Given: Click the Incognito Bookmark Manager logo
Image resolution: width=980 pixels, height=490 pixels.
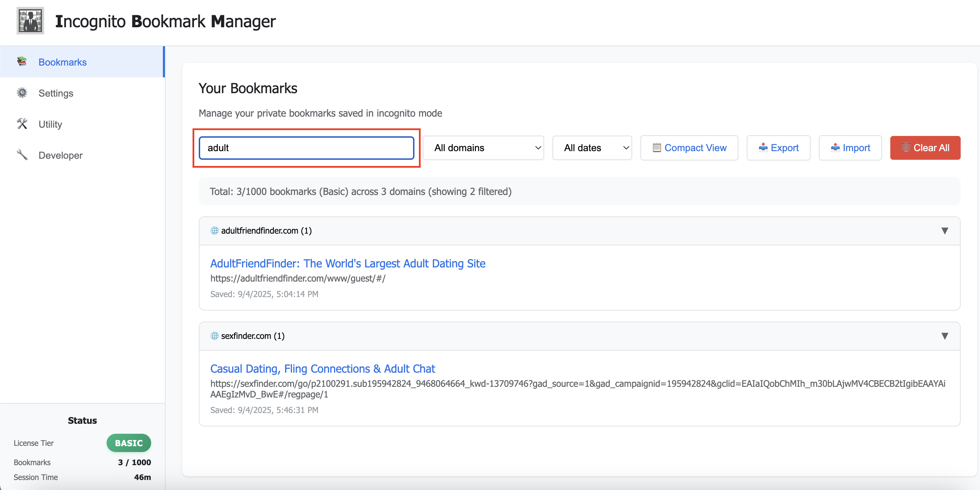Looking at the screenshot, I should (x=30, y=21).
